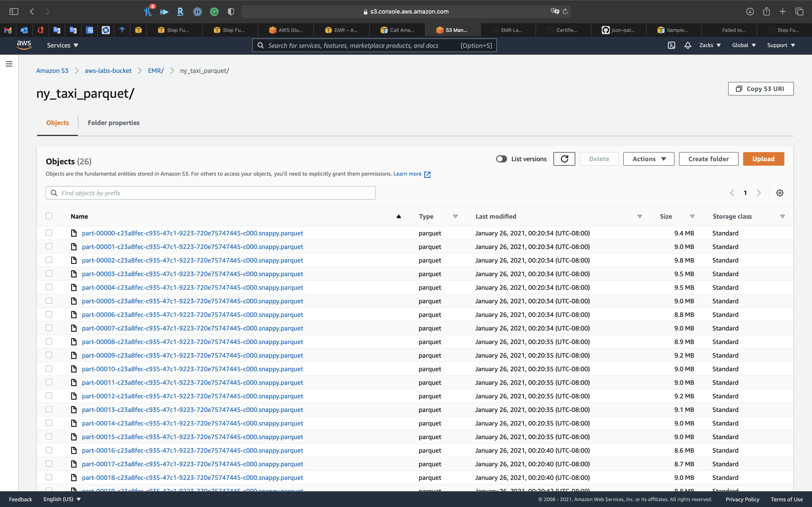
Task: Check the select-all objects checkbox
Action: tap(49, 216)
